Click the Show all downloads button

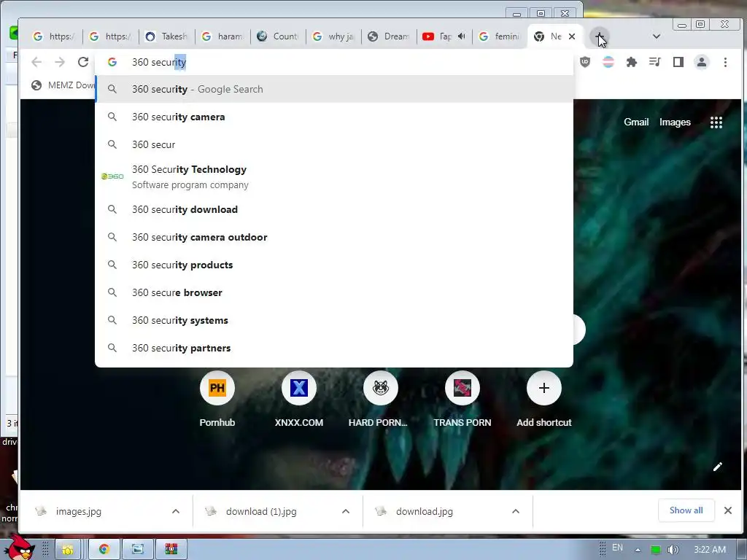686,510
